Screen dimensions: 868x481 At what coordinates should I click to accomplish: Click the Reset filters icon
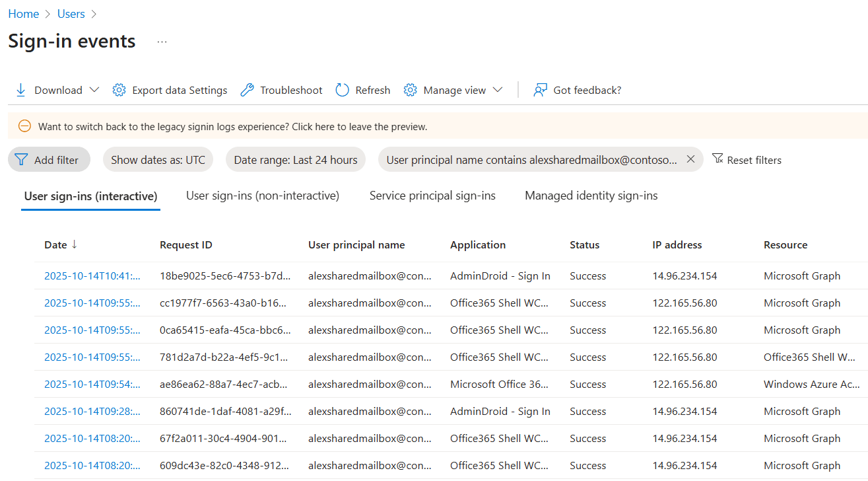pyautogui.click(x=718, y=159)
